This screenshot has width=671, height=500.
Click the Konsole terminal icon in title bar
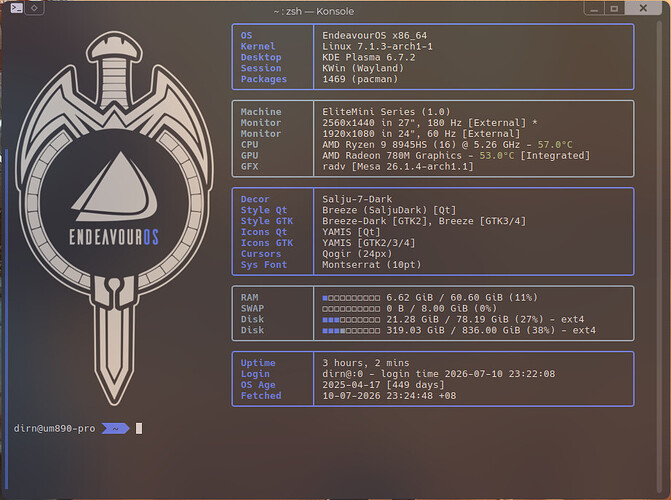(17, 8)
